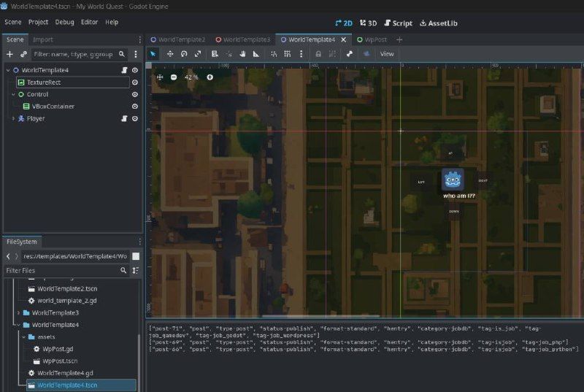Image resolution: width=584 pixels, height=392 pixels.
Task: Zoom out the canvas with minus button
Action: pos(174,77)
